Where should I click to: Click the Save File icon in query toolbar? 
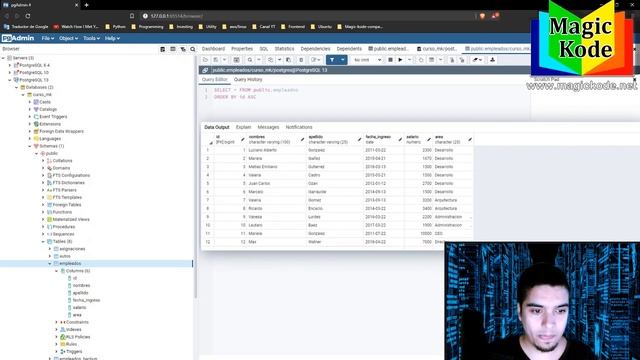coord(216,60)
